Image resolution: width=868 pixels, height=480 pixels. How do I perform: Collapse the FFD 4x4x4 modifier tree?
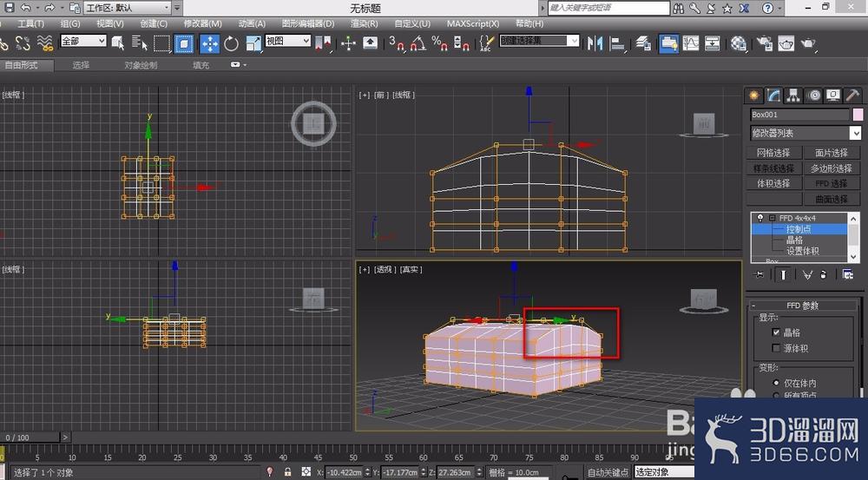(772, 218)
